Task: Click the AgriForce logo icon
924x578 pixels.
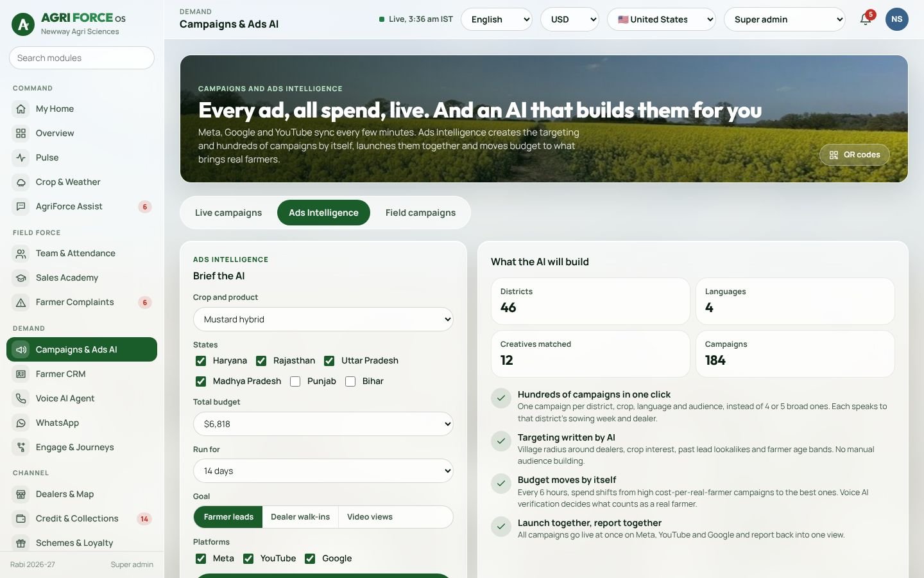Action: (24, 24)
